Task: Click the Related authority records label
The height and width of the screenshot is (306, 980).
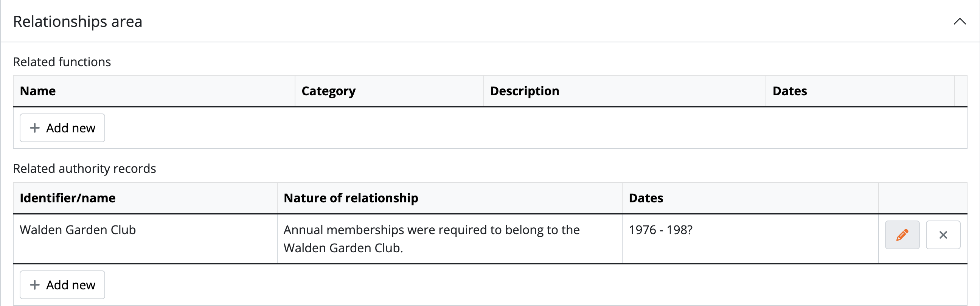Action: [x=84, y=168]
